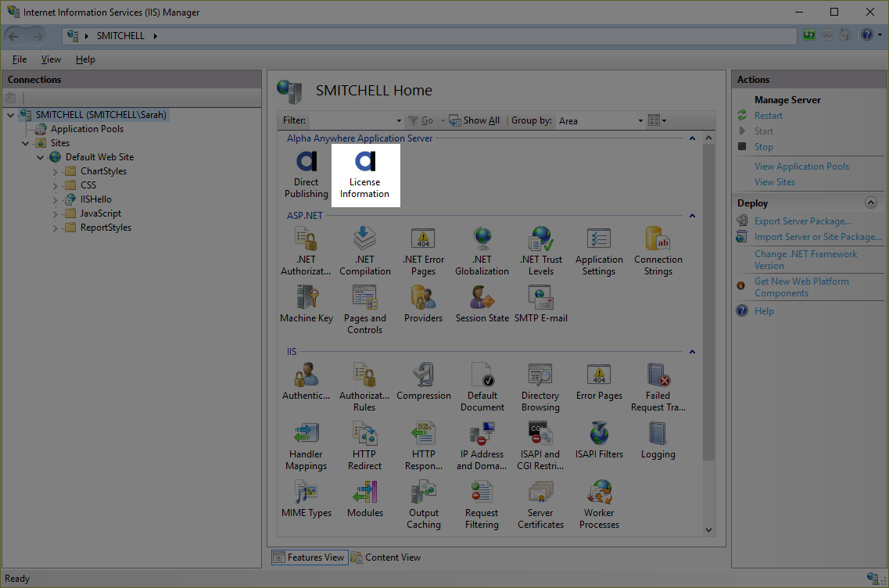889x588 pixels.
Task: Open the Modules feature
Action: pos(365,499)
